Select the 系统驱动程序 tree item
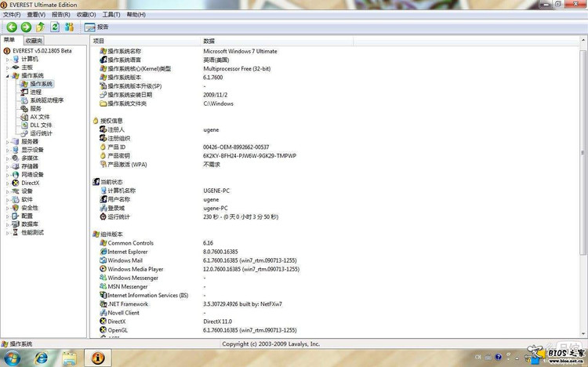This screenshot has height=367, width=588. pos(47,100)
